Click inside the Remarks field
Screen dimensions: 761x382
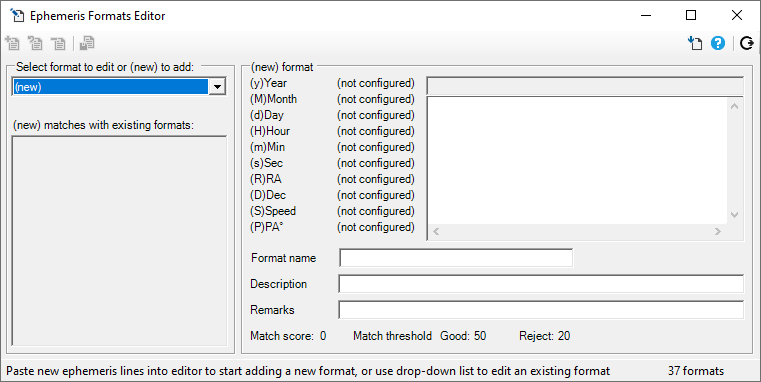point(541,310)
